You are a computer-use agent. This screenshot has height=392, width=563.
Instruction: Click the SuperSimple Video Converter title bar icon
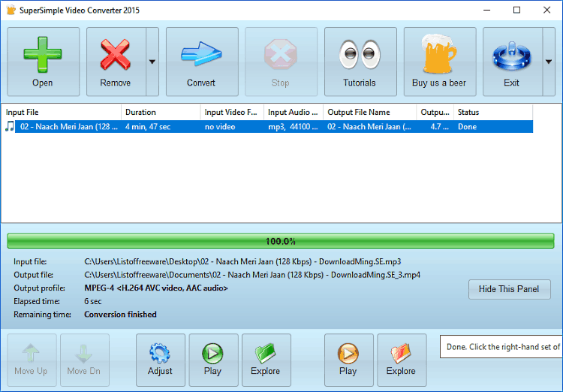tap(11, 10)
